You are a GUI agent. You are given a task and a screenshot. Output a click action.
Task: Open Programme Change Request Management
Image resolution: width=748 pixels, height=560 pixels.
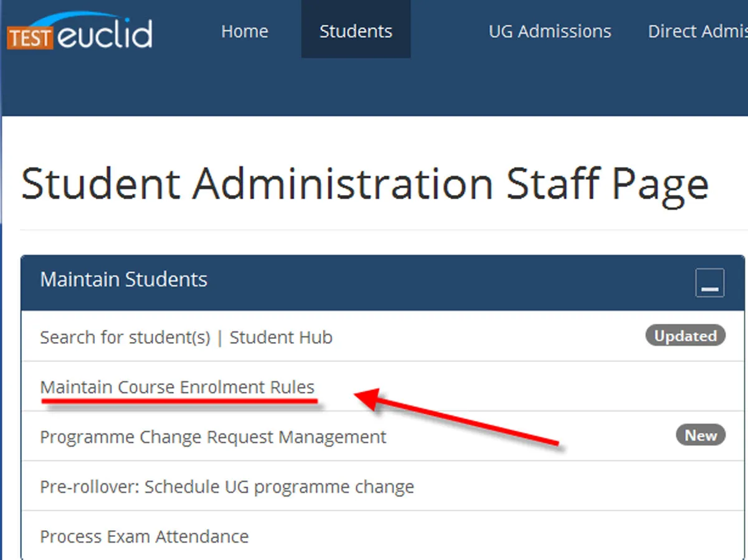(213, 437)
